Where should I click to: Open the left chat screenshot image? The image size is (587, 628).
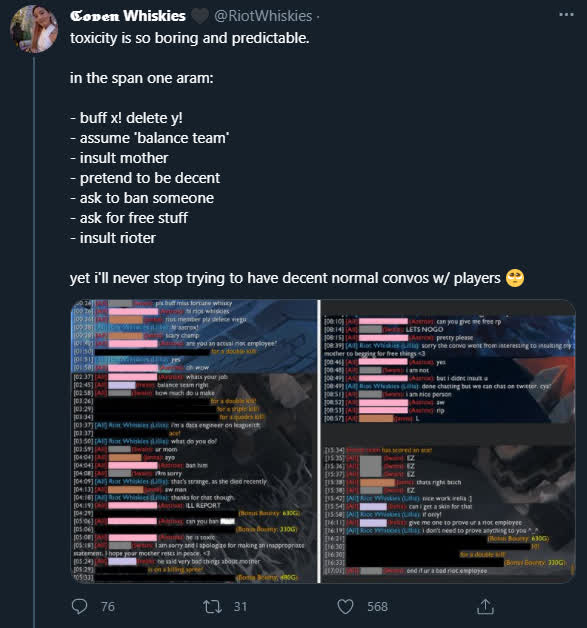click(194, 441)
